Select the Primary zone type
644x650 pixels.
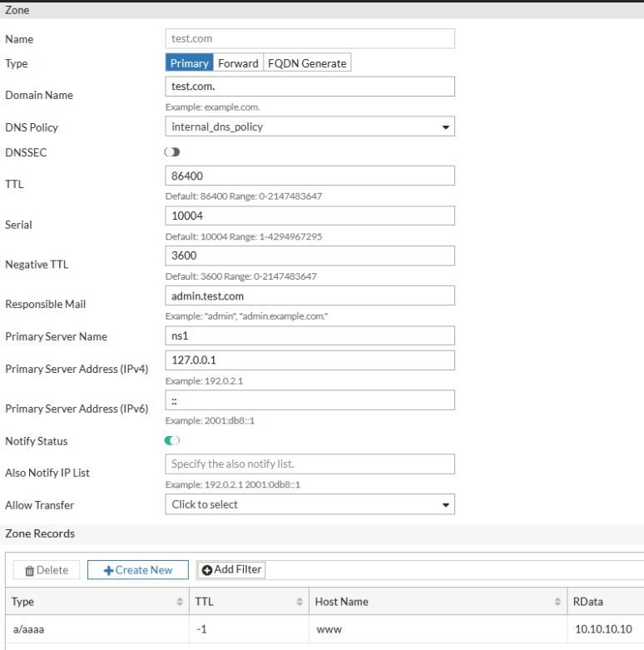point(190,64)
